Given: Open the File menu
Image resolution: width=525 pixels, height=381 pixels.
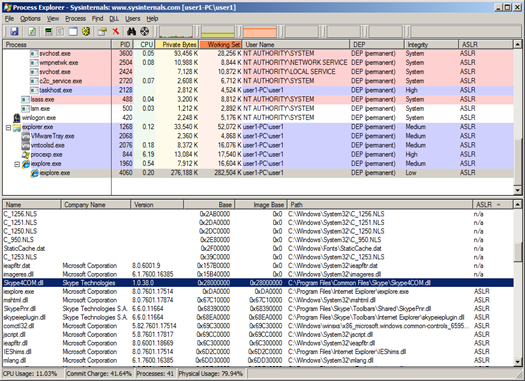Looking at the screenshot, I should tap(9, 19).
